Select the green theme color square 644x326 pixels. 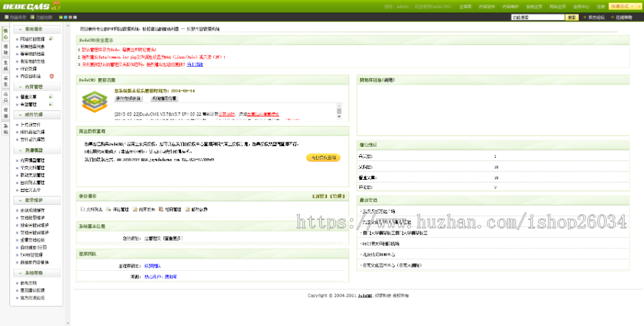tap(61, 17)
